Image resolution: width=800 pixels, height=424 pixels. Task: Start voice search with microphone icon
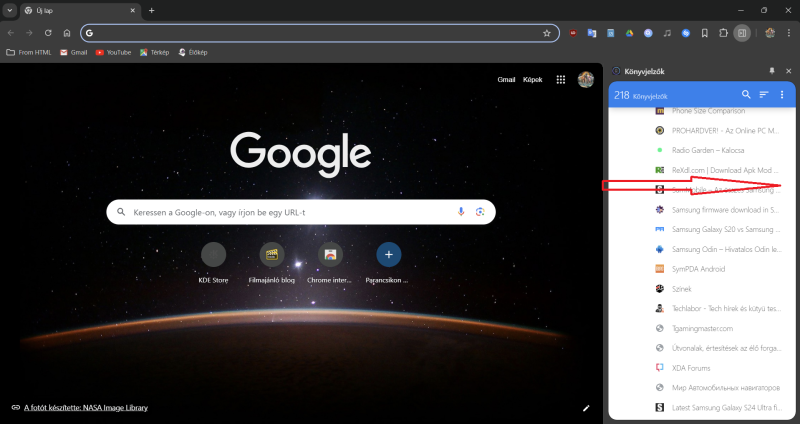click(461, 212)
